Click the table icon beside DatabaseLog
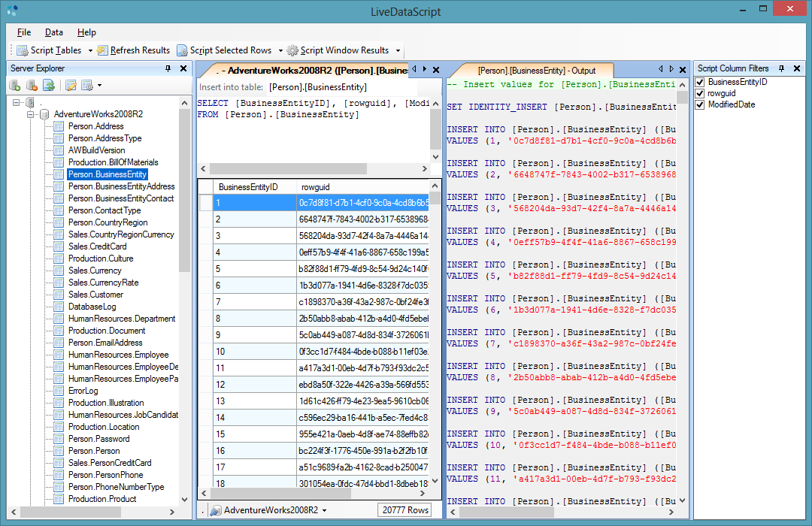The width and height of the screenshot is (812, 526). pos(59,307)
